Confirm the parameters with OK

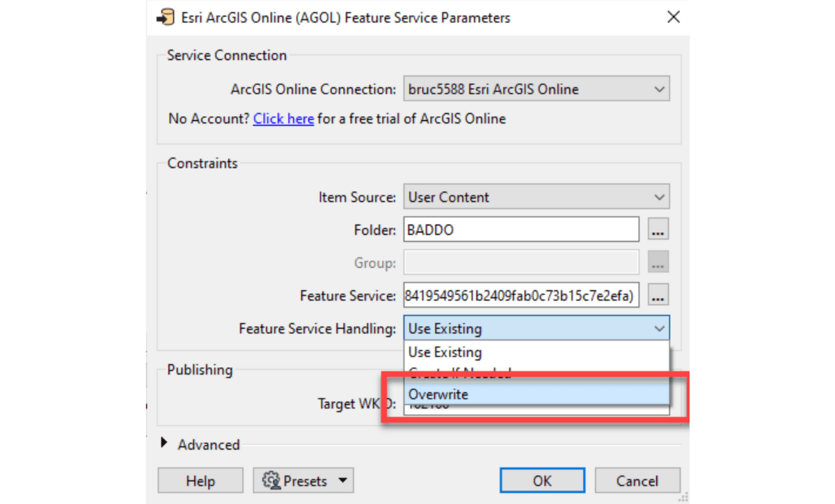pyautogui.click(x=542, y=481)
